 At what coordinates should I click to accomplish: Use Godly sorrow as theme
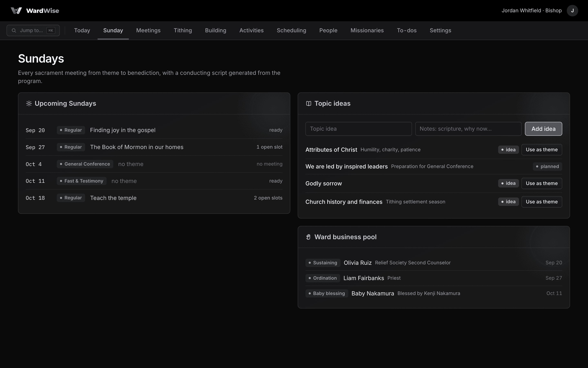pyautogui.click(x=542, y=183)
